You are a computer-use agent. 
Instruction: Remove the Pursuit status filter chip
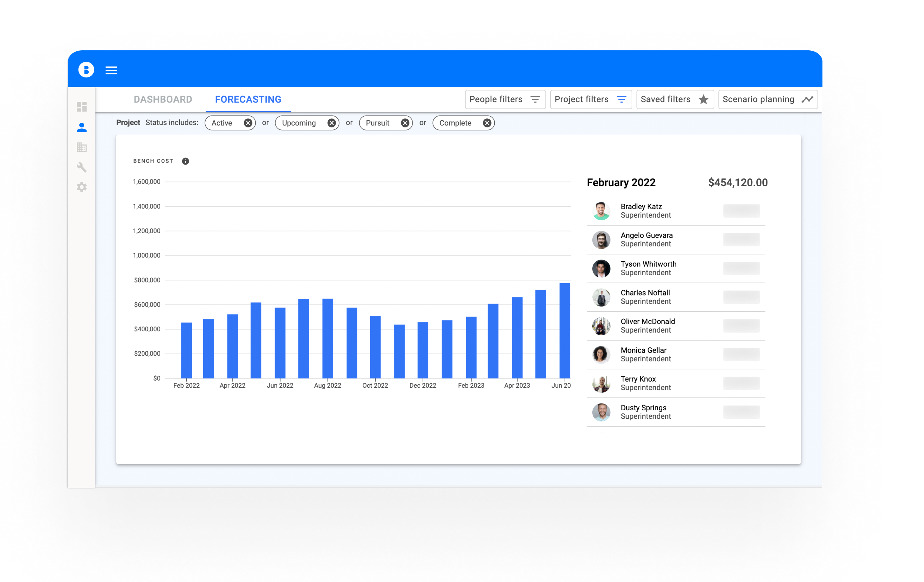pyautogui.click(x=405, y=123)
